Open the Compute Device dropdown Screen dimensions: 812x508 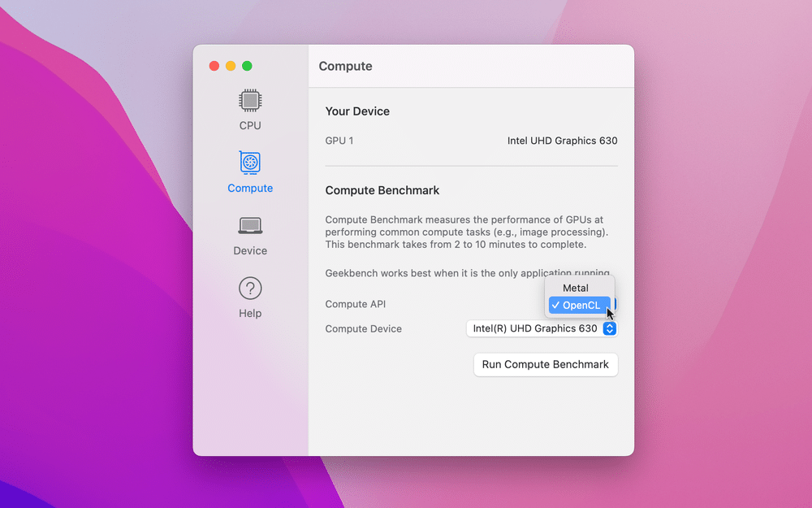(x=534, y=328)
